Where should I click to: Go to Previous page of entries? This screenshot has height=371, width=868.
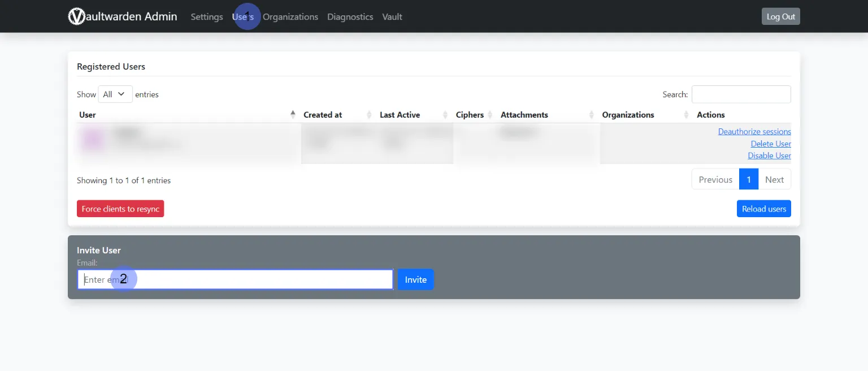(x=715, y=179)
